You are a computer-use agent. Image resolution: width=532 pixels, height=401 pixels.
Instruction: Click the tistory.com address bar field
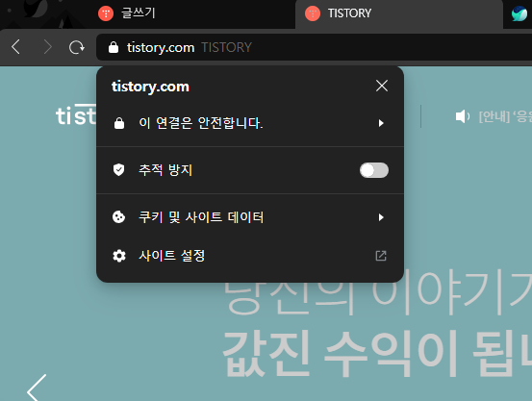314,47
